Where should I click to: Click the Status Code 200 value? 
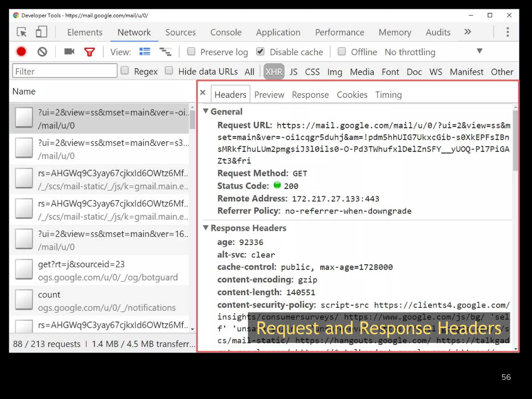pos(291,186)
